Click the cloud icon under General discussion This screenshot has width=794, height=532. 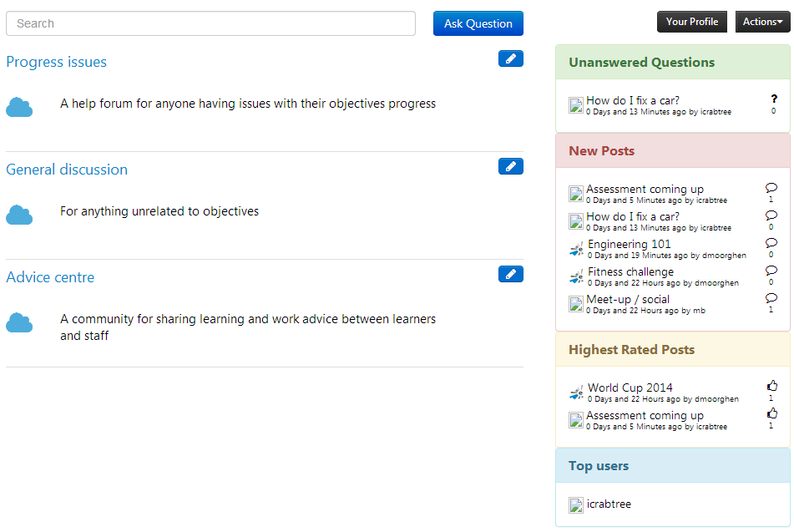[x=19, y=215]
